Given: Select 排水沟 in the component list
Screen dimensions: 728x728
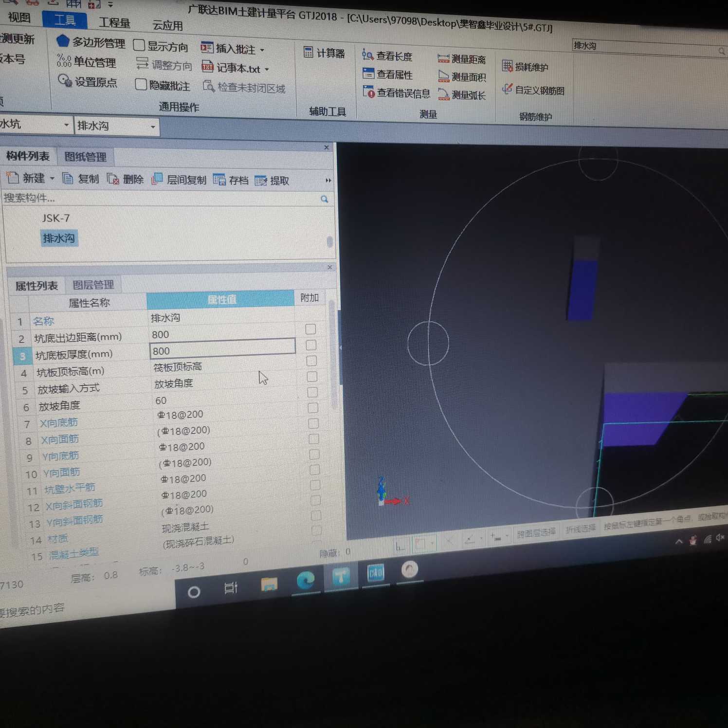Looking at the screenshot, I should (58, 238).
